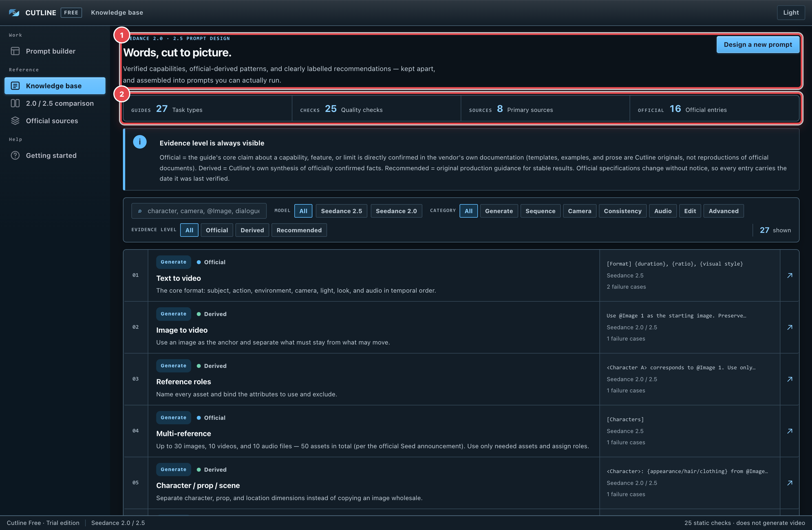Click the '27 shown' result count
812x530 pixels.
click(775, 230)
